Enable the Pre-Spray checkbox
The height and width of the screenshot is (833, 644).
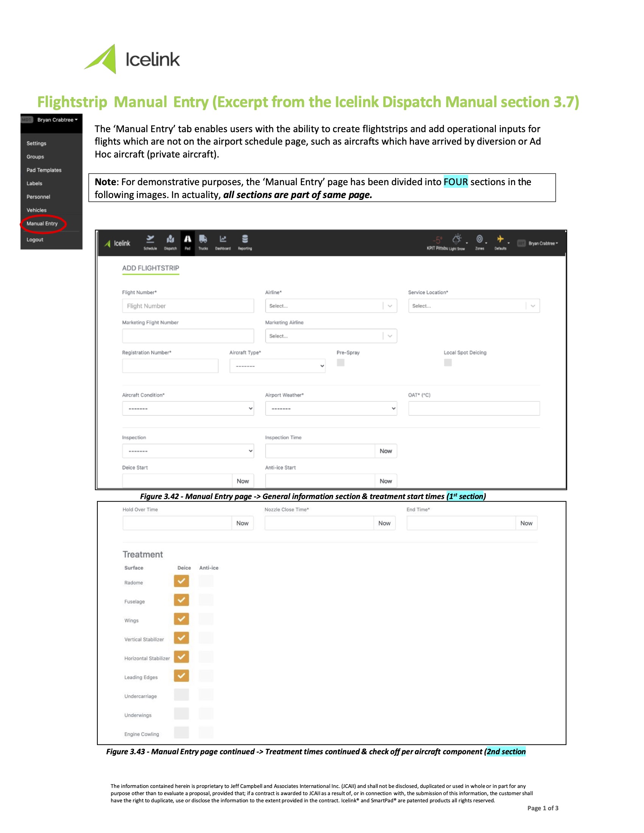(341, 362)
